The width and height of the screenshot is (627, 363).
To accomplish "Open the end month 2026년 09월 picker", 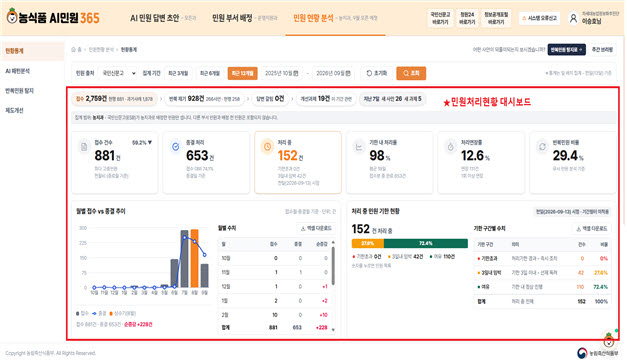I will pyautogui.click(x=333, y=73).
